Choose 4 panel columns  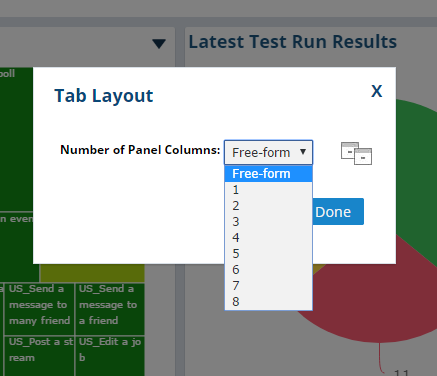(x=269, y=238)
